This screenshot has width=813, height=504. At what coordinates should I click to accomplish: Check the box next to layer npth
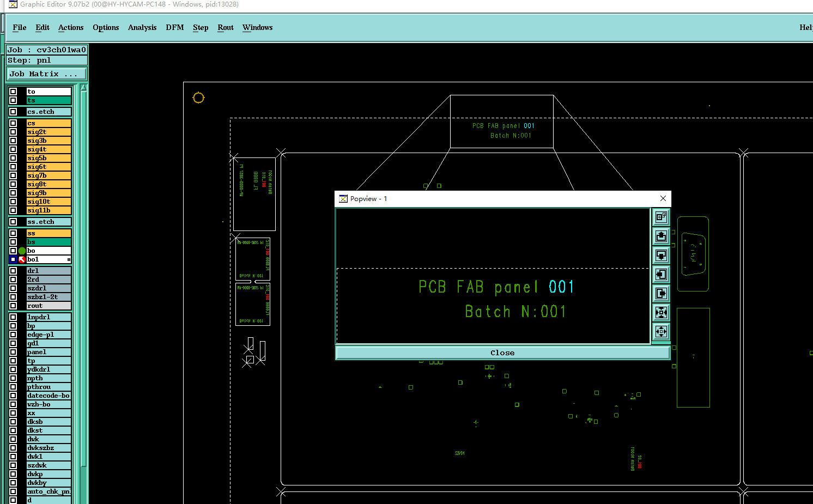tap(13, 378)
